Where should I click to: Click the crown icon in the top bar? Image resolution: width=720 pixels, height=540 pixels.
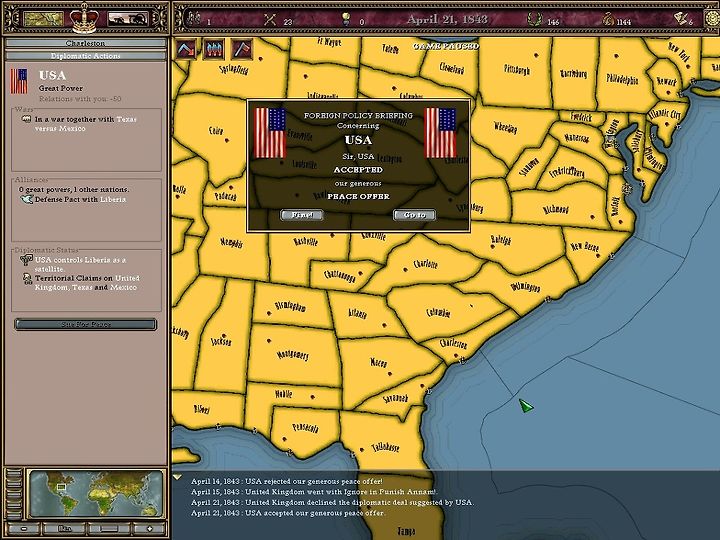tap(84, 18)
